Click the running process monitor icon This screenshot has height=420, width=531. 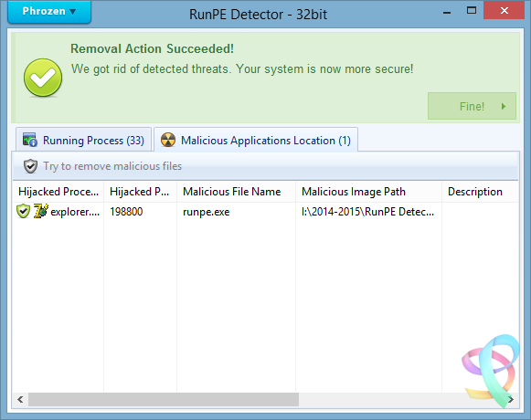(30, 140)
